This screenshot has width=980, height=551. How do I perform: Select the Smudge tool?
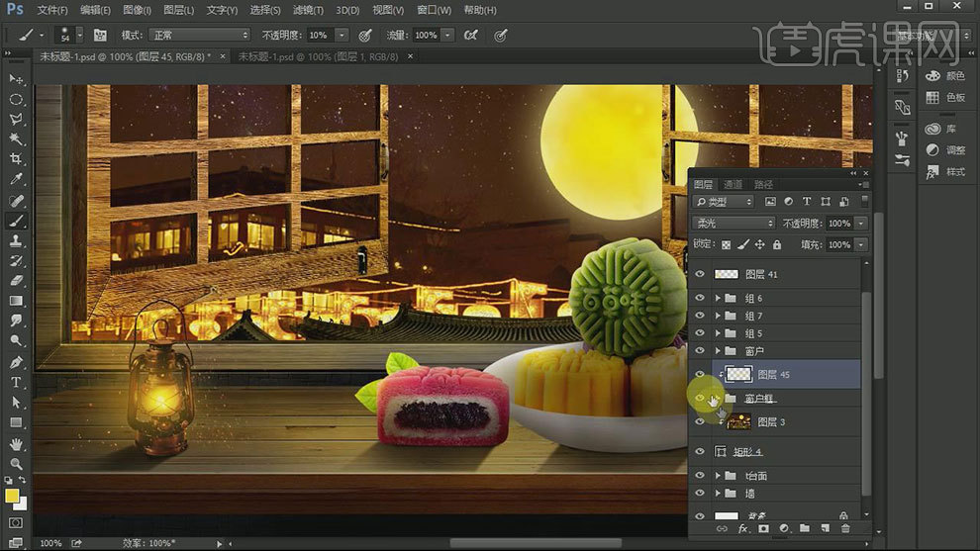coord(16,321)
